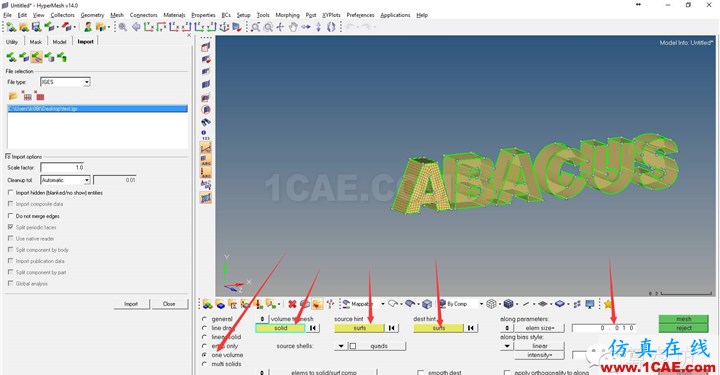Click the fit/center crosshair icon
Image resolution: width=720 pixels, height=375 pixels.
click(281, 27)
